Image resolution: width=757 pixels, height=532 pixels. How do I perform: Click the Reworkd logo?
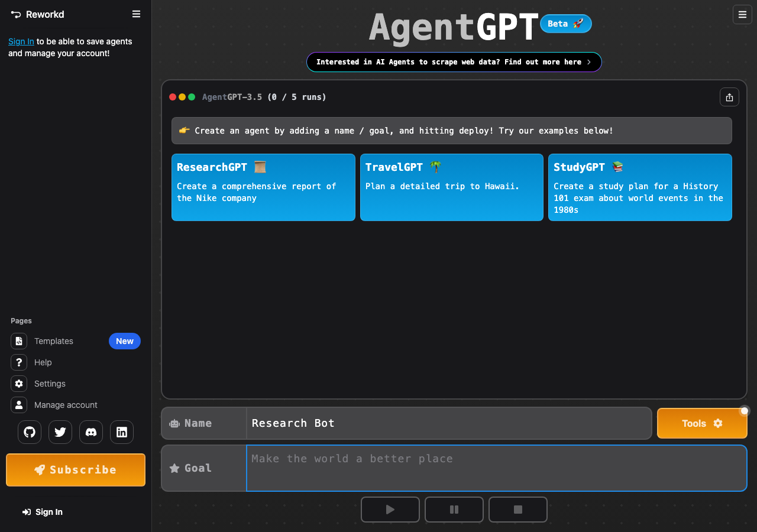pyautogui.click(x=37, y=14)
